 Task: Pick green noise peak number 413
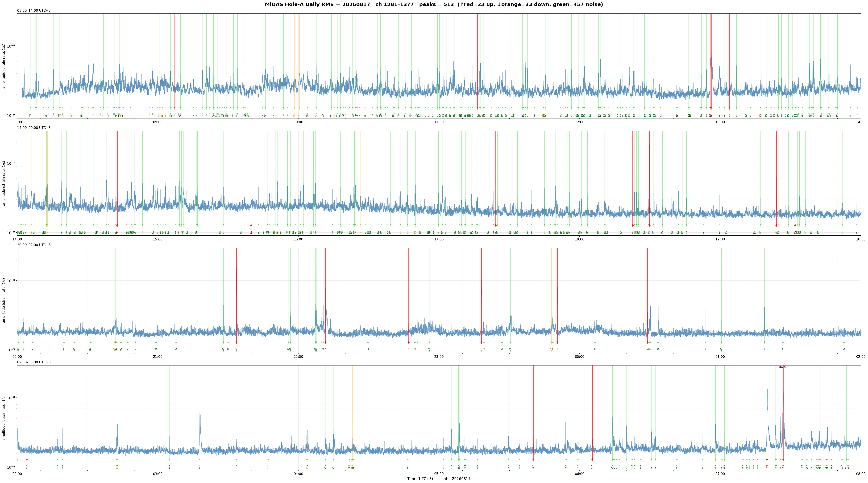368,350
